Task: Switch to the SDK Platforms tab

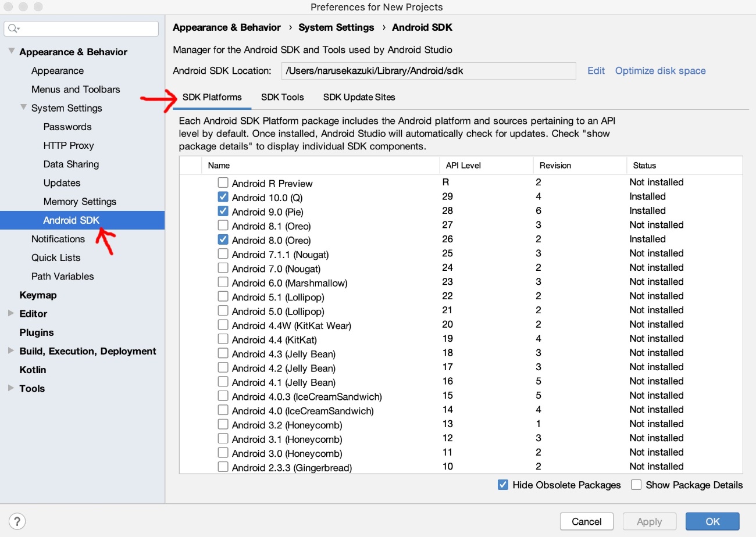Action: [x=212, y=97]
